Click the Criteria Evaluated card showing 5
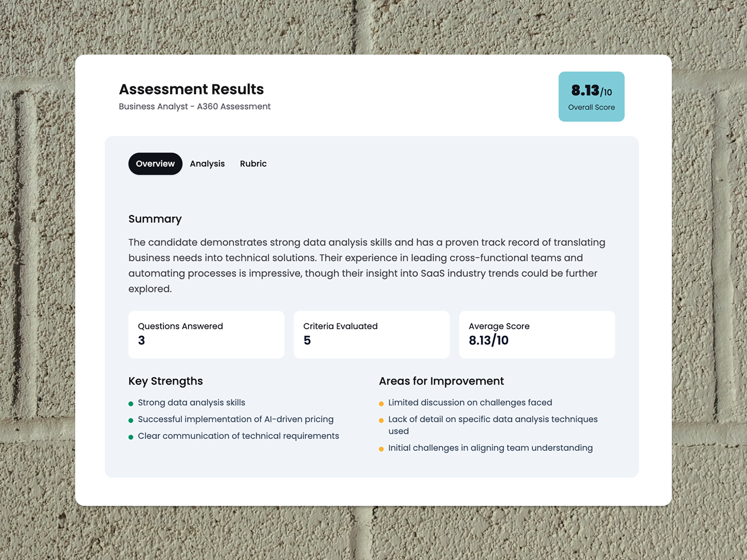The image size is (747, 560). (x=372, y=334)
